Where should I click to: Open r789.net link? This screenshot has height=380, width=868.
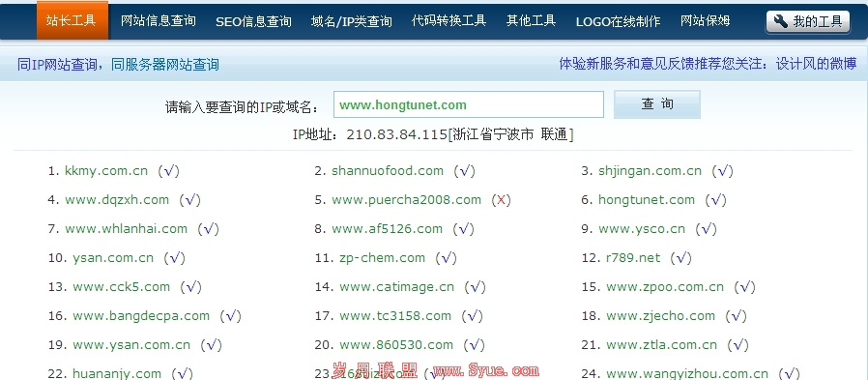pos(633,257)
